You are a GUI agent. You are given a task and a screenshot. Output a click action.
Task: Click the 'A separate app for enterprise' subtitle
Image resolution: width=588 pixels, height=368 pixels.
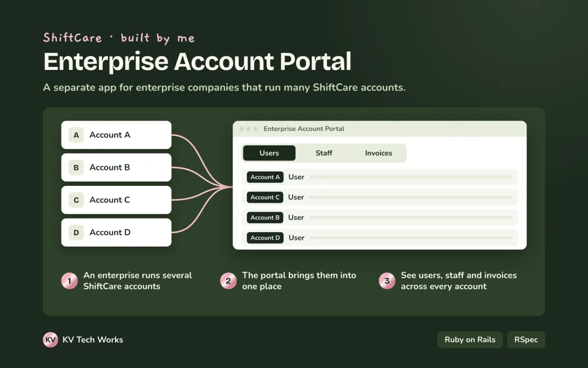225,87
